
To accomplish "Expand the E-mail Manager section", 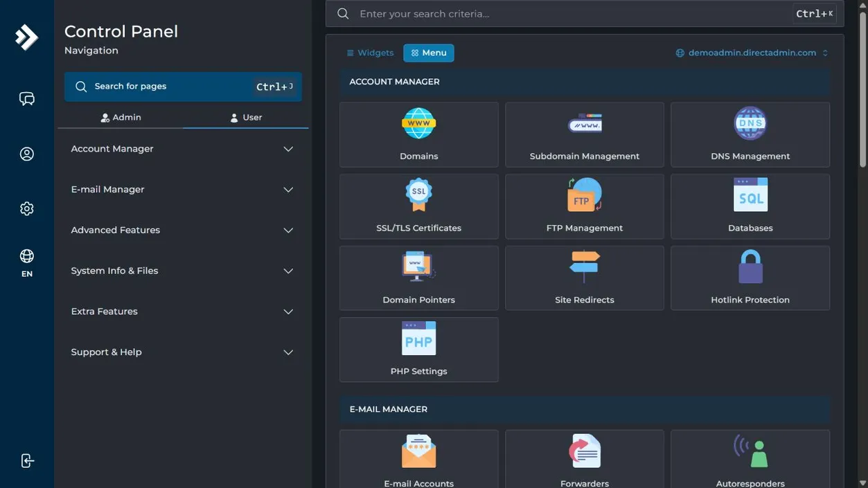I will [183, 190].
